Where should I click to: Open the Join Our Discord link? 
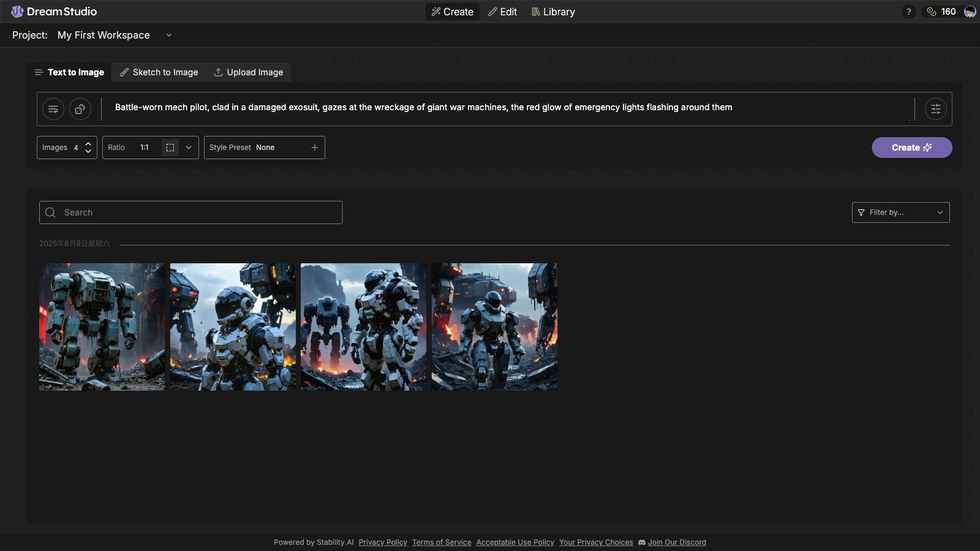676,542
